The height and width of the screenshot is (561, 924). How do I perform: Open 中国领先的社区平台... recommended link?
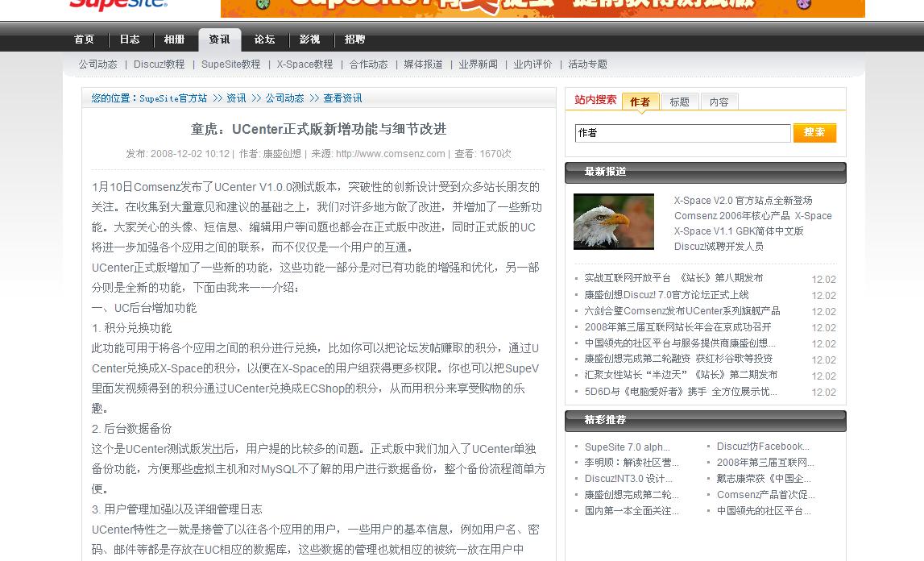pos(764,511)
